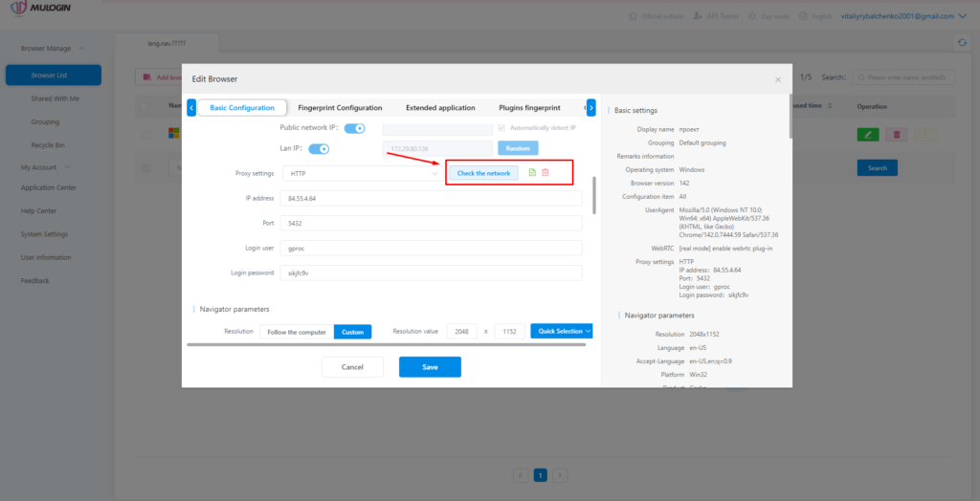The image size is (980, 501).
Task: Expand the Quick Selection resolution dropdown
Action: 562,331
